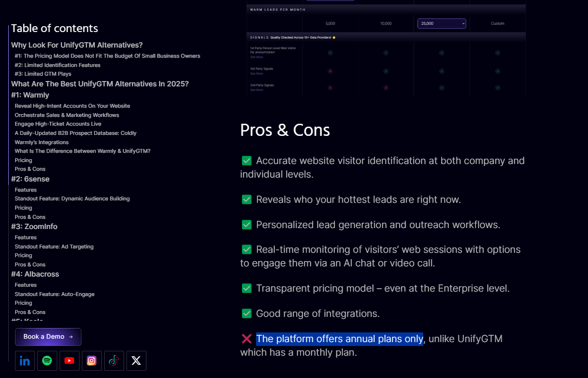
Task: Open the Instagram social icon
Action: [x=92, y=361]
